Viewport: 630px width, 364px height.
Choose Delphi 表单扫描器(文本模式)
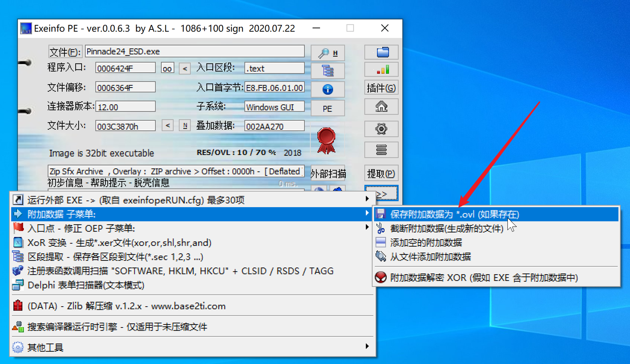(x=193, y=285)
